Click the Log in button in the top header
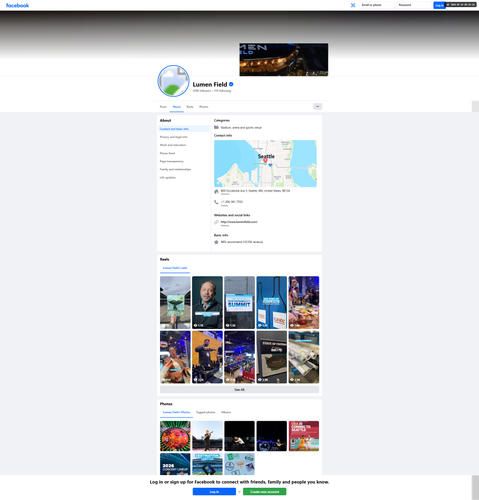The height and width of the screenshot is (500, 479). (x=439, y=5)
